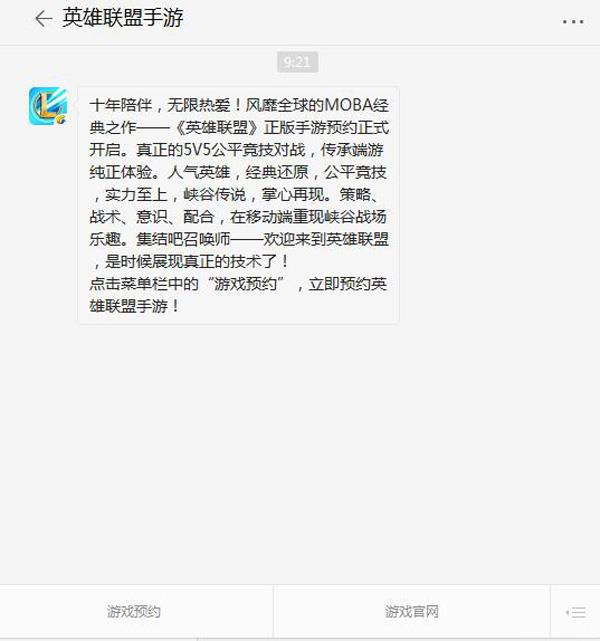Click the 9:21 timestamp label
The height and width of the screenshot is (641, 600).
298,62
